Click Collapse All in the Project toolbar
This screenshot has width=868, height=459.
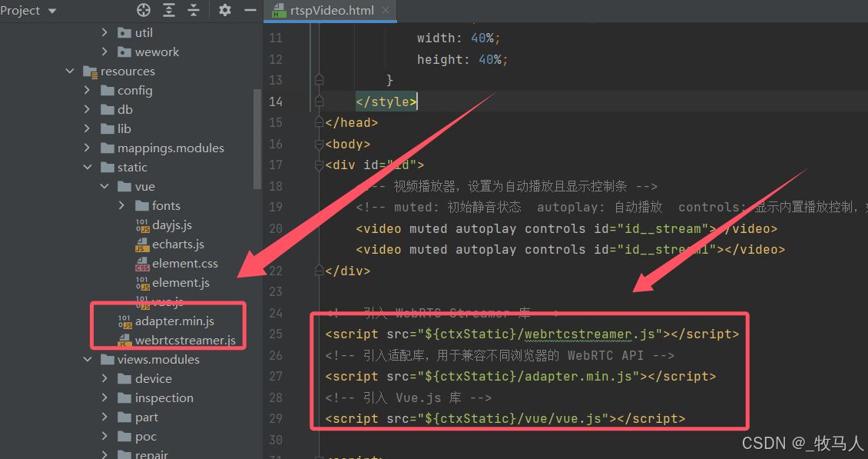(194, 11)
